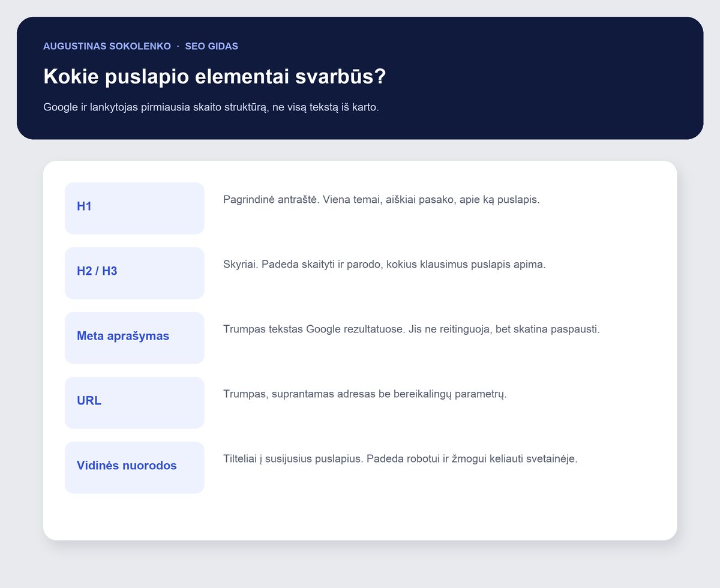
Task: Click the description starting with Tilteliai į susijusius
Action: tap(400, 459)
